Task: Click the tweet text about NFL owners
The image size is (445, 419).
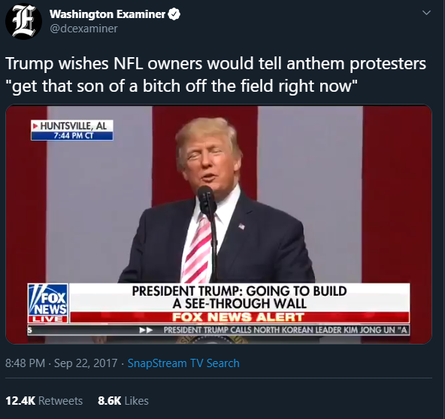Action: click(216, 75)
